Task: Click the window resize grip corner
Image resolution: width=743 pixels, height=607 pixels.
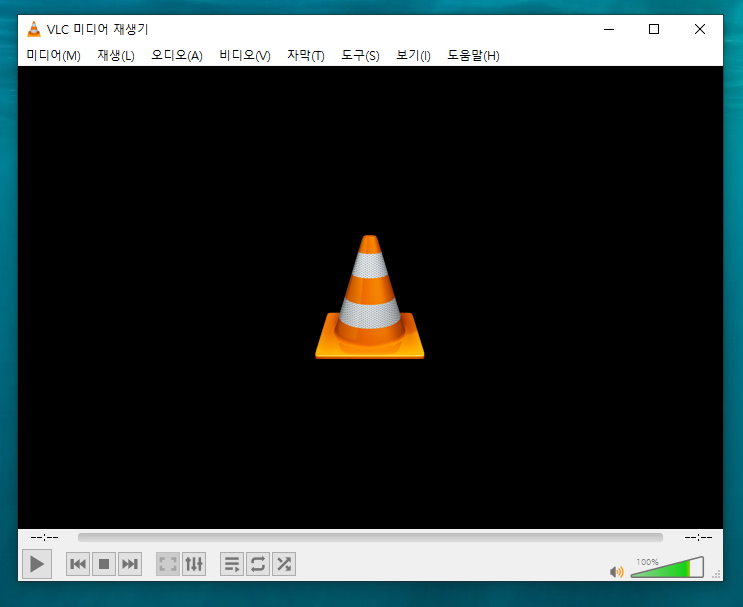Action: pyautogui.click(x=717, y=574)
